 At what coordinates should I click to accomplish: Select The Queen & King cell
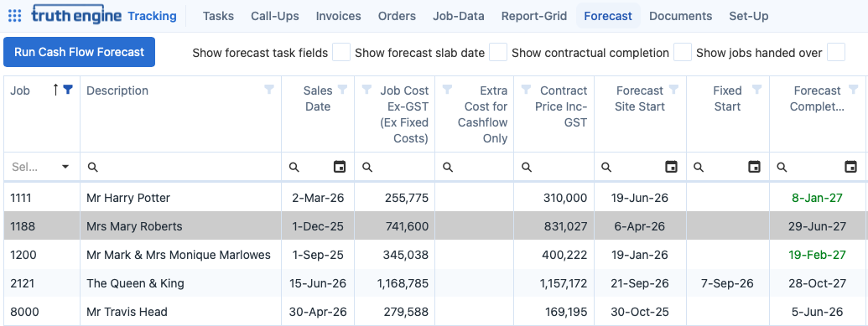(x=180, y=283)
